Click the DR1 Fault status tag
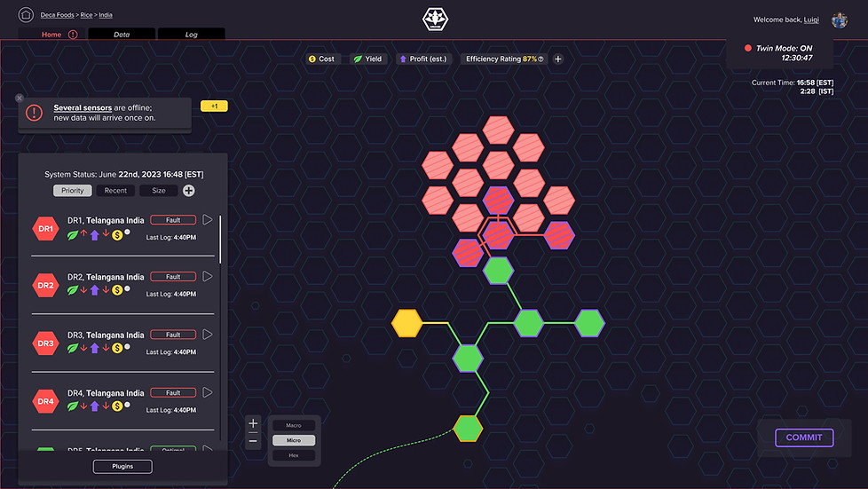 click(173, 220)
